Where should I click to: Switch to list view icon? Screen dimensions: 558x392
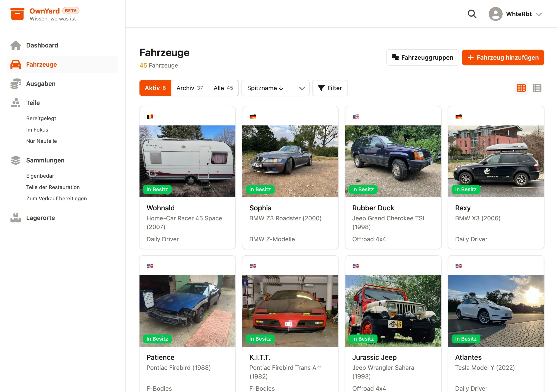coord(537,88)
